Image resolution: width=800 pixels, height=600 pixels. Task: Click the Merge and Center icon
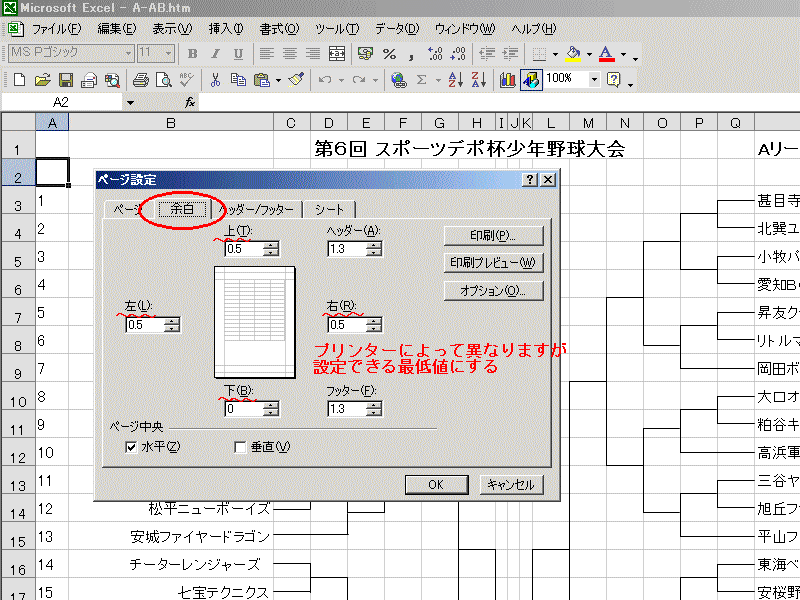[x=336, y=53]
